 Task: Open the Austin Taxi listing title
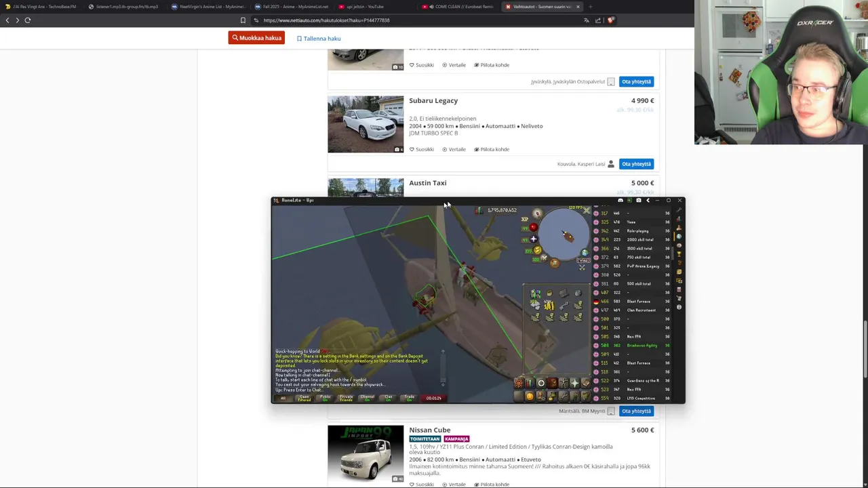(428, 183)
